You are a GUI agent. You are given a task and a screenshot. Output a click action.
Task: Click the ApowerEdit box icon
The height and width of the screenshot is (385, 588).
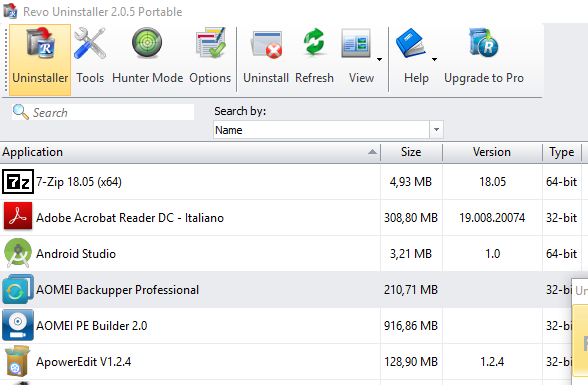coord(18,361)
